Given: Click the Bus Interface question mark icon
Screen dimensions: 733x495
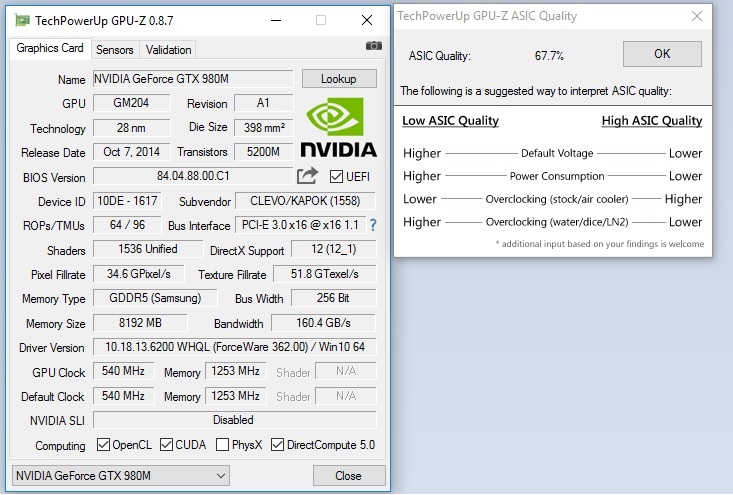Looking at the screenshot, I should [x=373, y=225].
